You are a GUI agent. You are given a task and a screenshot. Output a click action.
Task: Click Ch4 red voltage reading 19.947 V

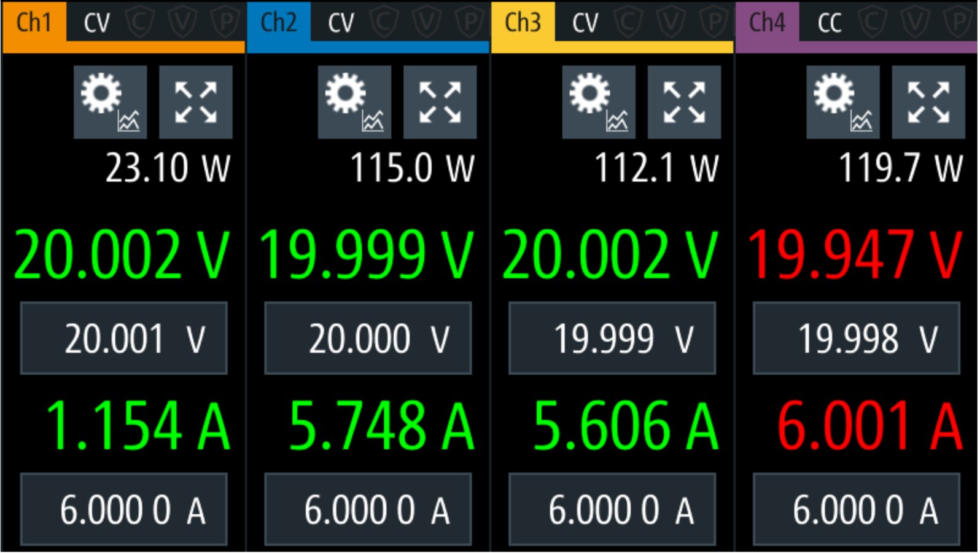tap(855, 254)
